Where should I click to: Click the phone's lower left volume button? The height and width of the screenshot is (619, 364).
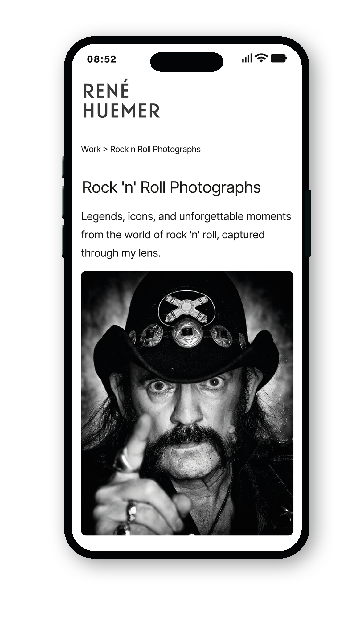[x=63, y=241]
